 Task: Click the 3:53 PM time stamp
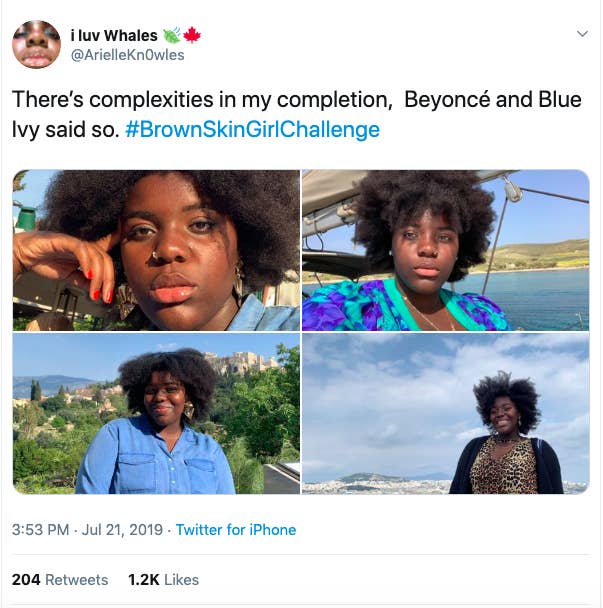(39, 530)
